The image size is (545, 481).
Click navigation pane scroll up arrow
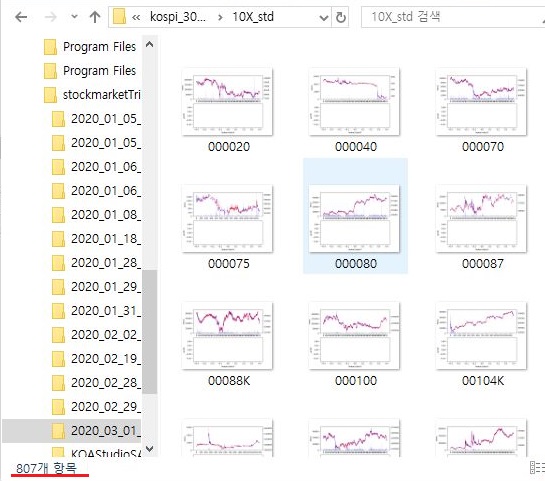pyautogui.click(x=149, y=44)
